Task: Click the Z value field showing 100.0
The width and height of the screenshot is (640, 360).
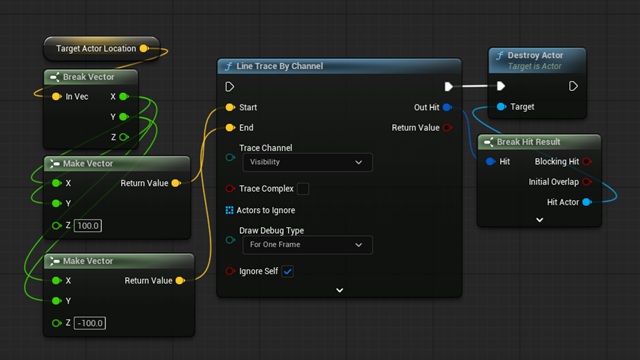Action: point(88,226)
